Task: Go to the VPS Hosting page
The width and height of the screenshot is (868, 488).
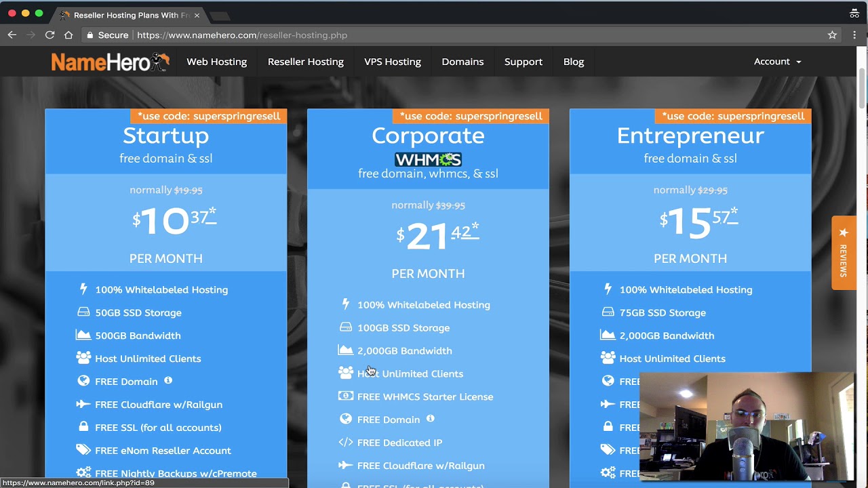Action: 393,62
